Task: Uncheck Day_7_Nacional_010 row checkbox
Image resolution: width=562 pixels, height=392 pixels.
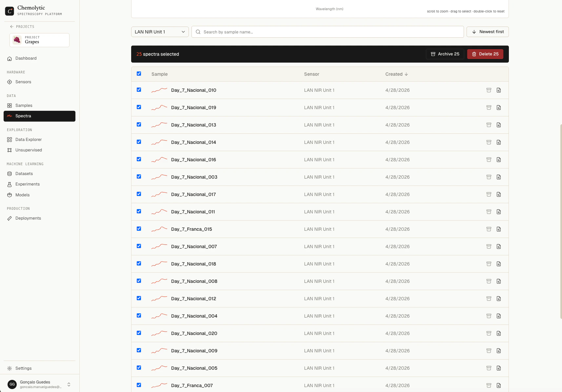Action: pyautogui.click(x=139, y=90)
